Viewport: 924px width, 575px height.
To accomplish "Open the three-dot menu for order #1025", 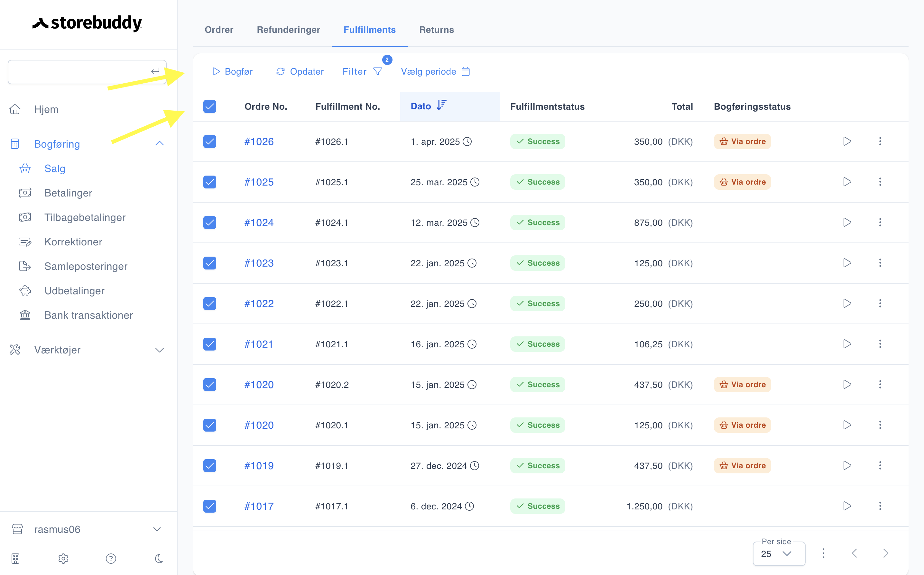I will point(880,182).
